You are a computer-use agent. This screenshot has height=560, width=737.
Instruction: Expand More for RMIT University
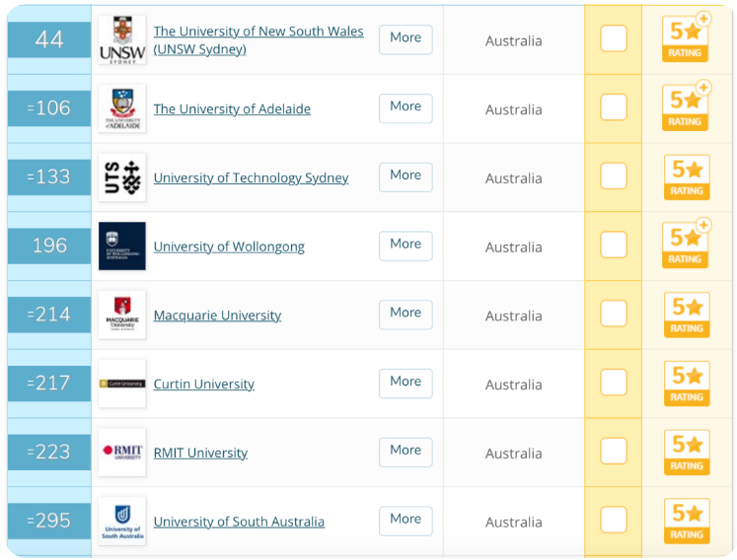(405, 452)
